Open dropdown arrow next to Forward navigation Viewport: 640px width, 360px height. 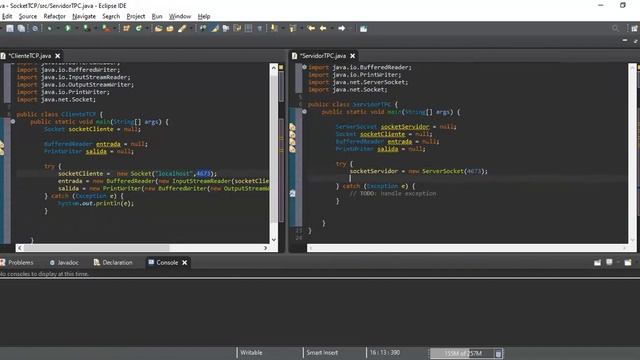(x=350, y=28)
